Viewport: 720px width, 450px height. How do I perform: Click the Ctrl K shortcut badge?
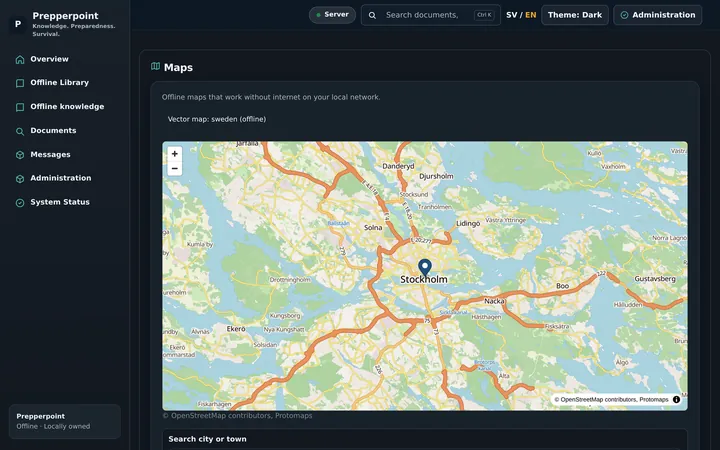484,15
